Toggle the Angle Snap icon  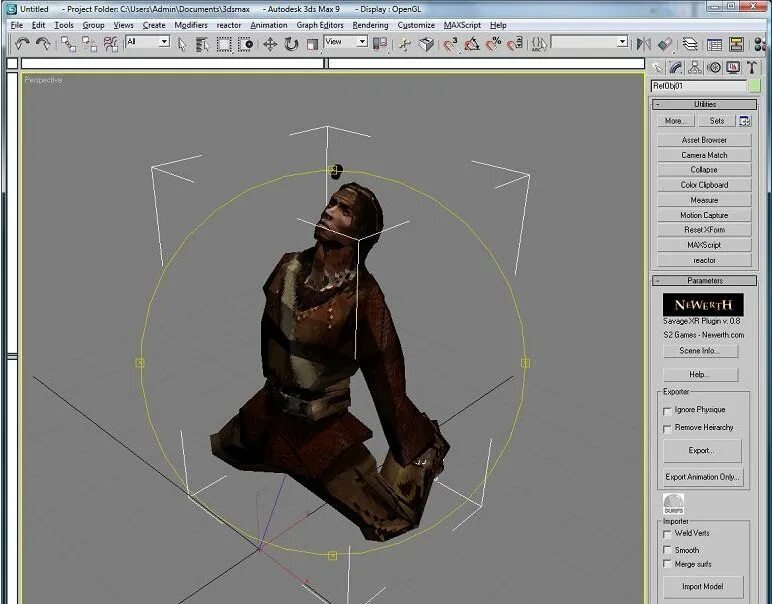tap(472, 44)
